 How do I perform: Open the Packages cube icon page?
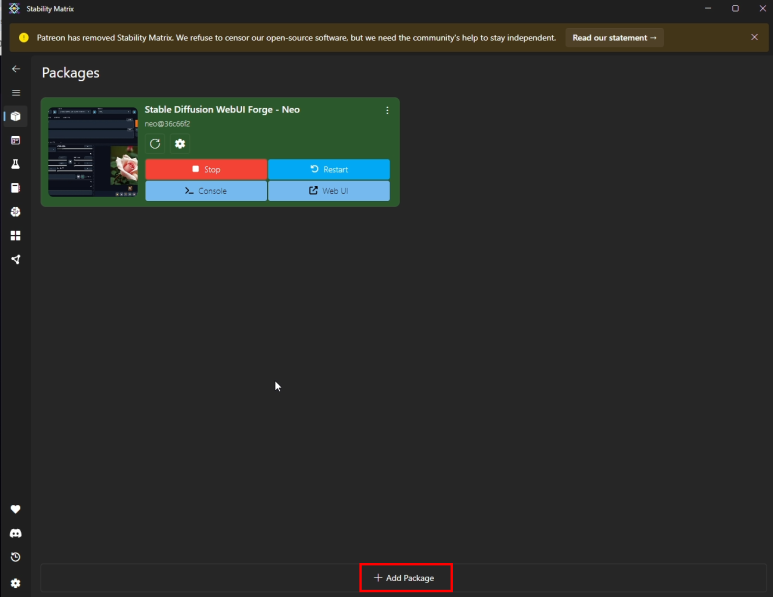[x=16, y=116]
